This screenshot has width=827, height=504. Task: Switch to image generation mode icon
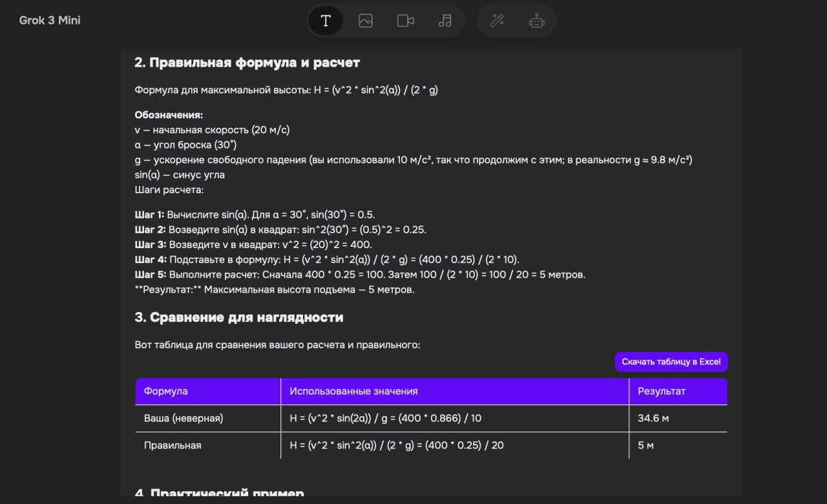(x=366, y=21)
